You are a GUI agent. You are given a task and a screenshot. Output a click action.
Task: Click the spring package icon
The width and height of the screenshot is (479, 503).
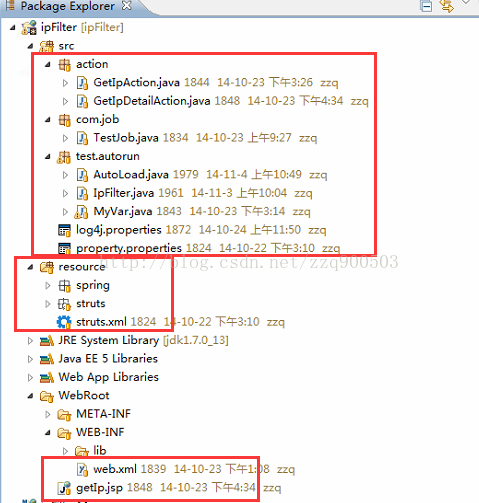click(x=64, y=286)
